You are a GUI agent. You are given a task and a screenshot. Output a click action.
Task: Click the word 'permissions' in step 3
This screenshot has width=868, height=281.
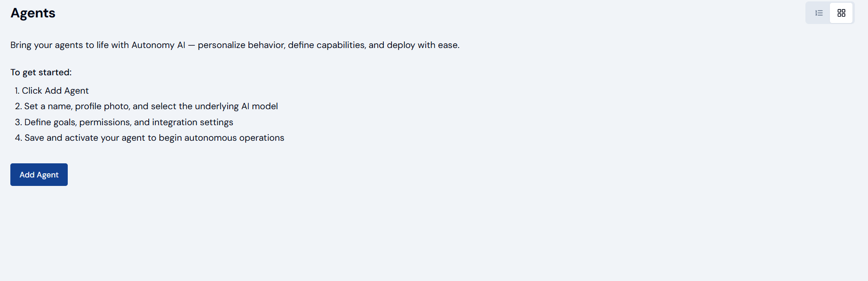[x=105, y=122]
